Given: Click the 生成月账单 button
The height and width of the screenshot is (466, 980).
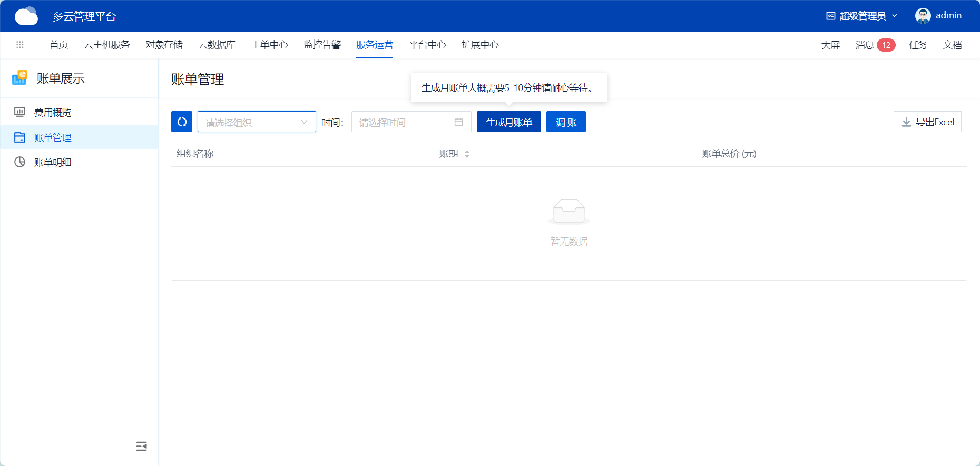Looking at the screenshot, I should point(508,122).
